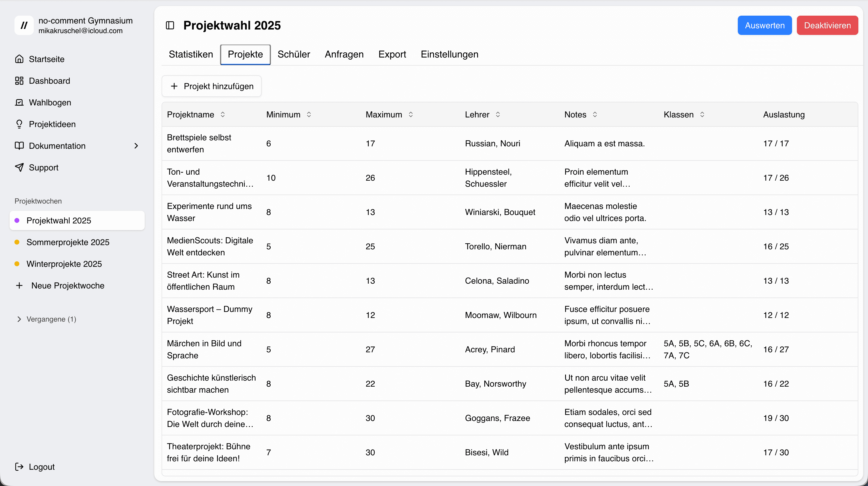The image size is (868, 486).
Task: Sort by Lehrer column arrows
Action: (x=498, y=114)
